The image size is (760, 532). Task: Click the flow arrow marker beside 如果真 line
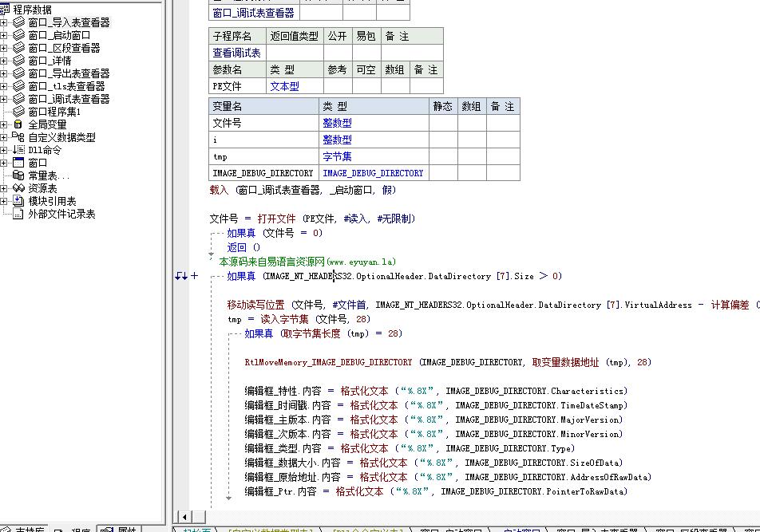pyautogui.click(x=181, y=276)
